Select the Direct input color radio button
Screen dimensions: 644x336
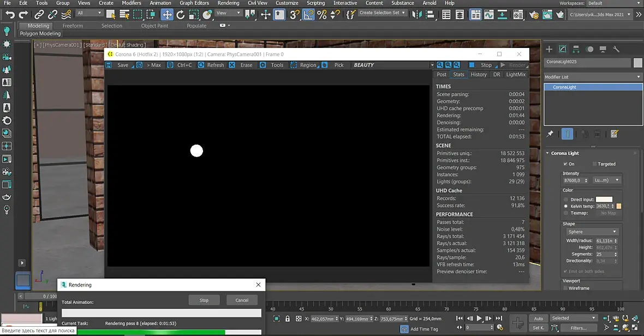(x=566, y=200)
